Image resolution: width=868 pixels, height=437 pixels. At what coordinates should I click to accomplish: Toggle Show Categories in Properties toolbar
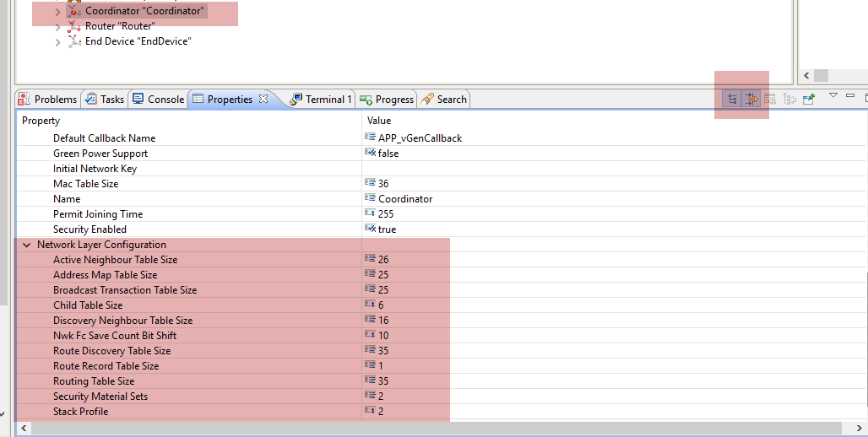click(x=732, y=99)
